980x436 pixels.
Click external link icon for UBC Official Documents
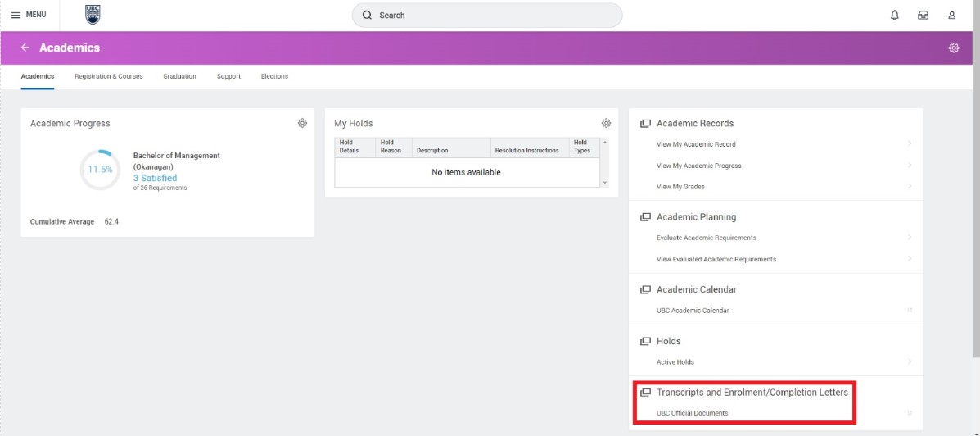point(910,413)
